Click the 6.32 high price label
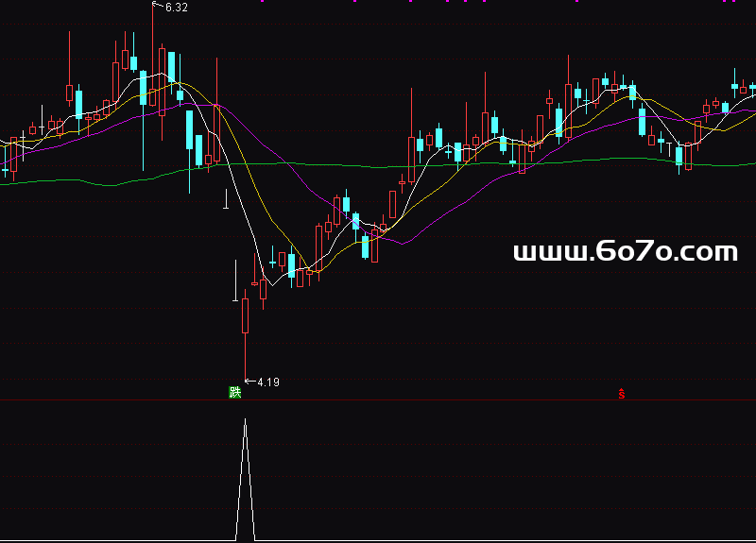 point(176,8)
